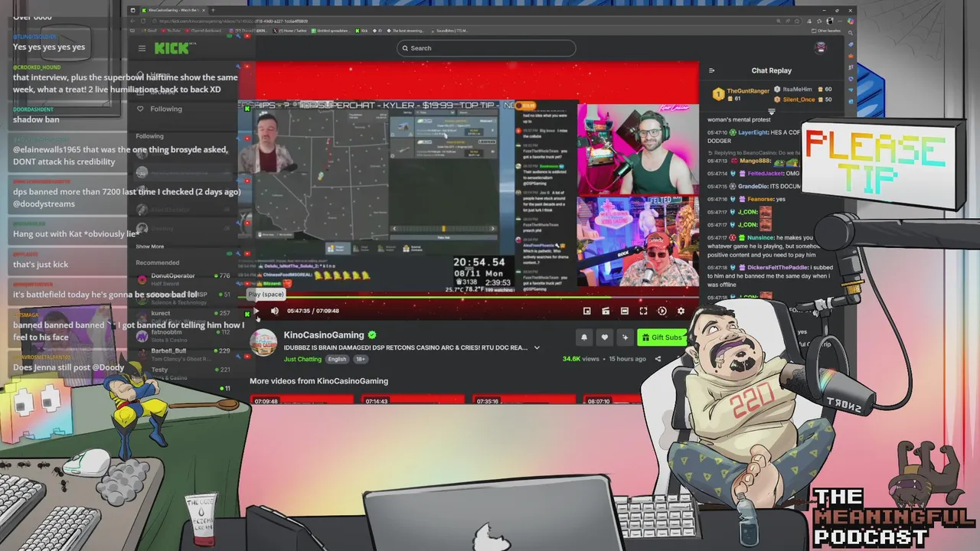Play the paused video
980x551 pixels.
click(x=256, y=311)
